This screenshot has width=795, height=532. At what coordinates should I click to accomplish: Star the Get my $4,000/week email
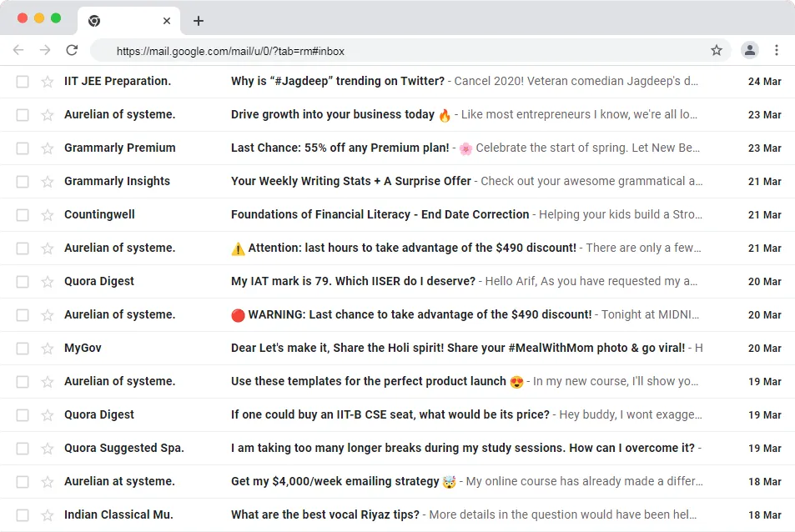pyautogui.click(x=48, y=482)
